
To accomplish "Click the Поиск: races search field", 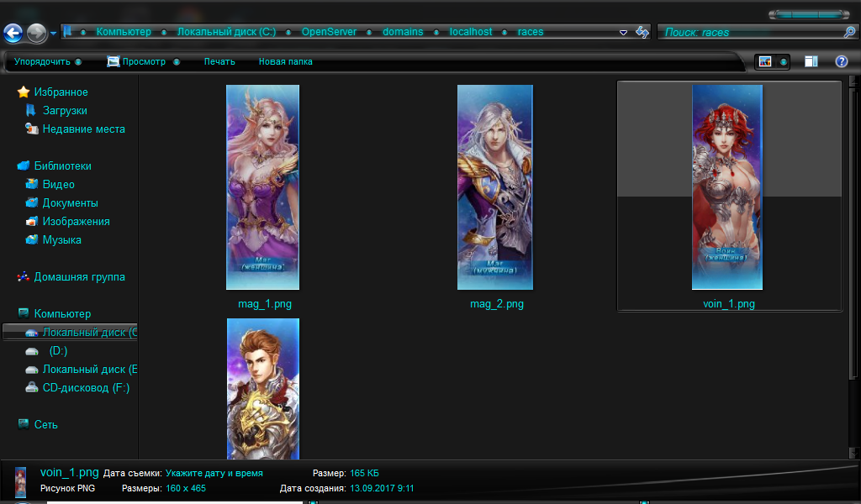I will point(748,32).
